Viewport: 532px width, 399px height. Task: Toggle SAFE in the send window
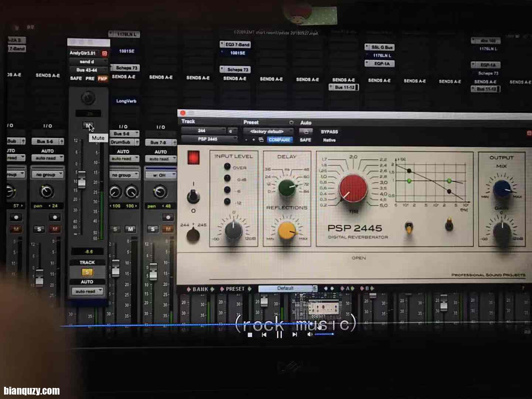(76, 78)
